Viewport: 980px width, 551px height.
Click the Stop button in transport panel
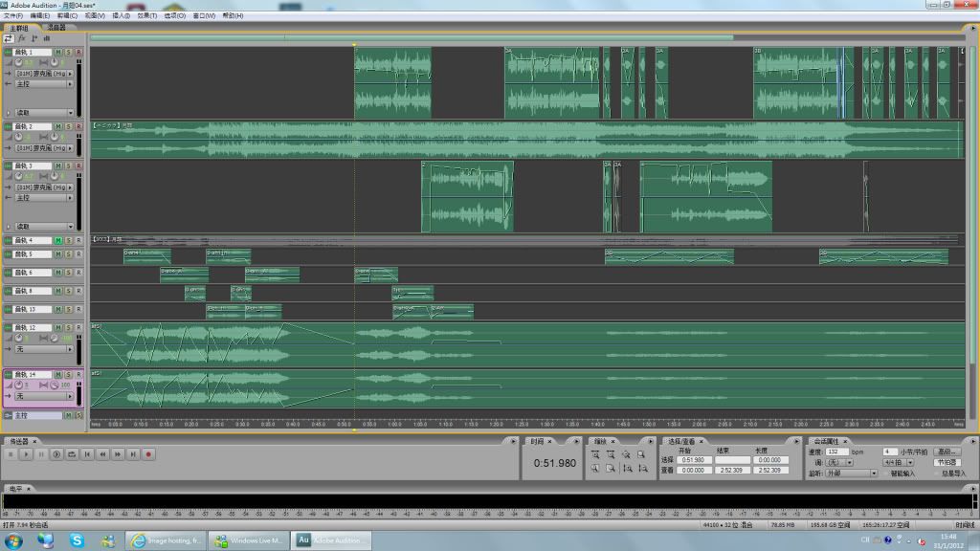[11, 454]
